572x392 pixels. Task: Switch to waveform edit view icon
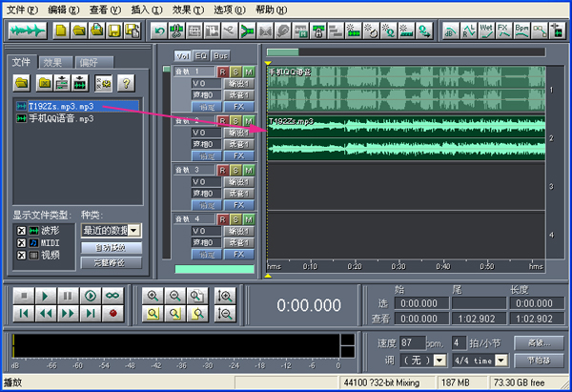pyautogui.click(x=28, y=31)
